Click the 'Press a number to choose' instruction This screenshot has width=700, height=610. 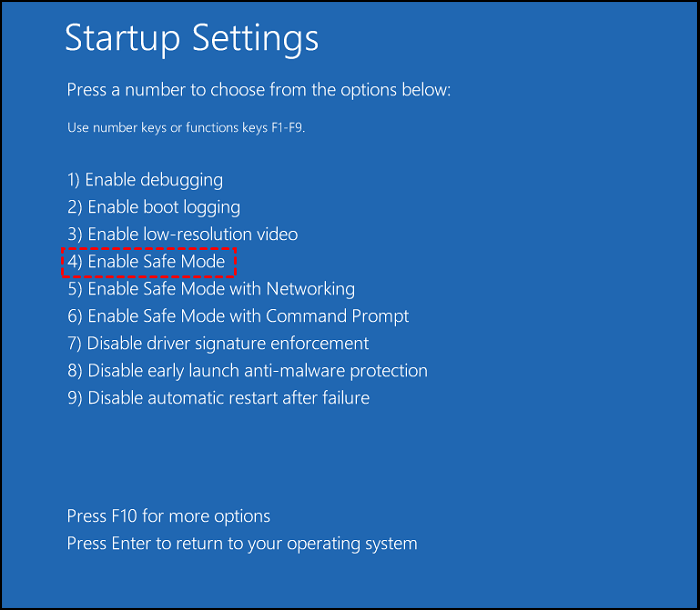259,90
